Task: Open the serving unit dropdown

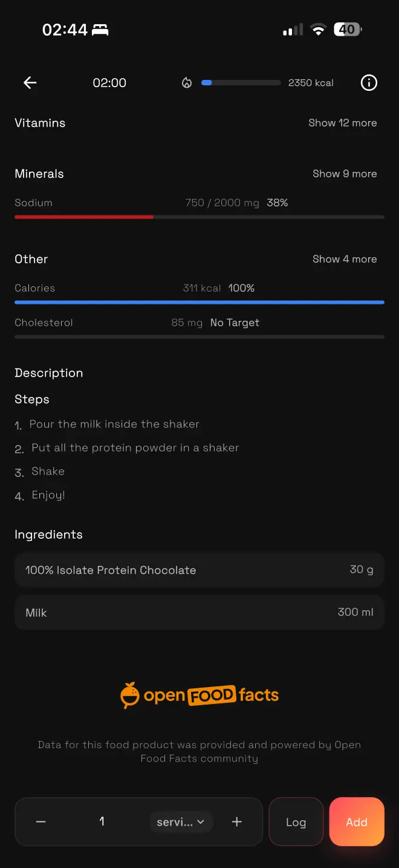Action: pyautogui.click(x=181, y=822)
